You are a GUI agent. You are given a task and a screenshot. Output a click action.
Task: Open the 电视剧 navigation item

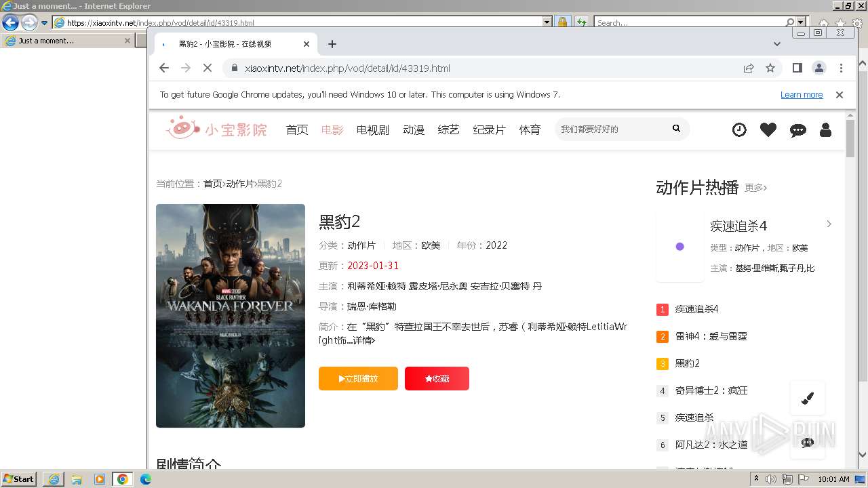pos(373,129)
